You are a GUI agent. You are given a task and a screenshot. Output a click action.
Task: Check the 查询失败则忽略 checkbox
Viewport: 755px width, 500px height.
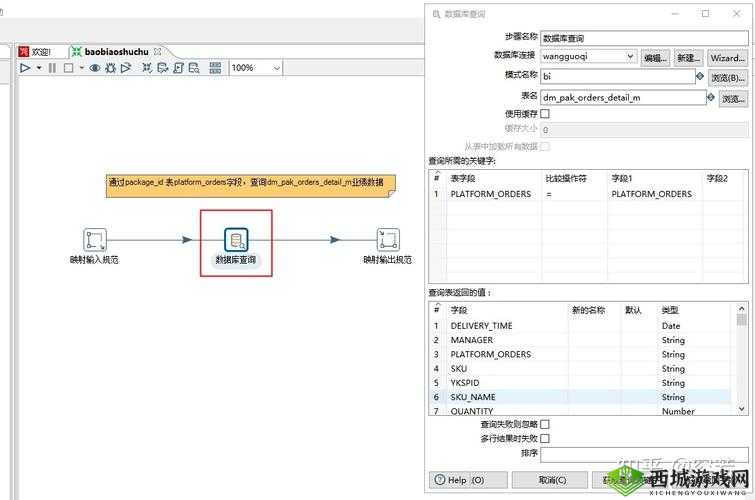pyautogui.click(x=545, y=424)
